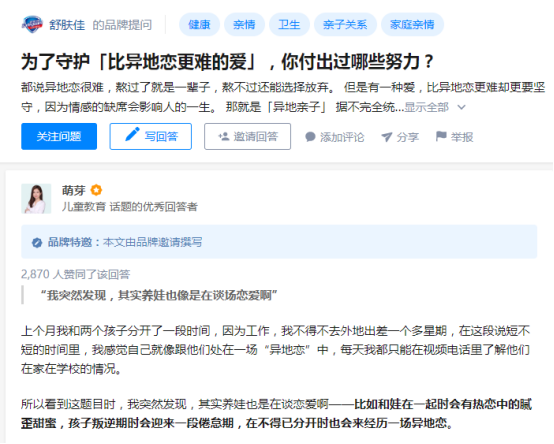Screen dimensions: 554x444
Task: Click the add-person icon beside 邀请回答
Action: click(x=224, y=136)
